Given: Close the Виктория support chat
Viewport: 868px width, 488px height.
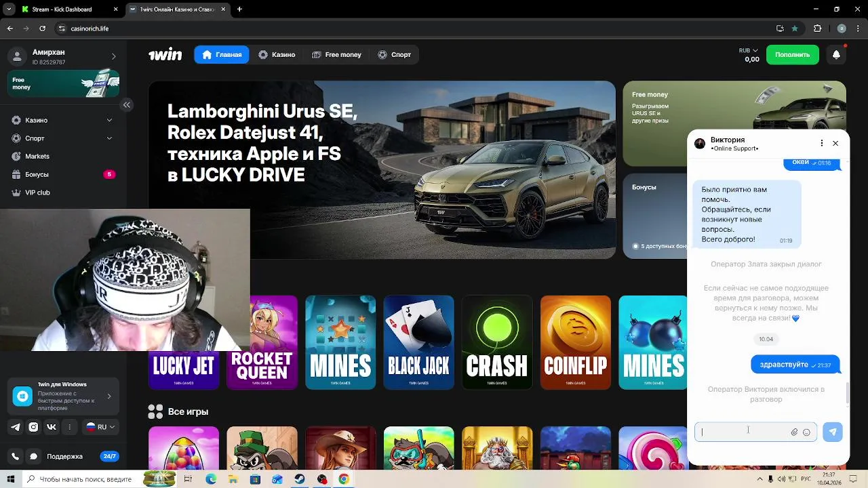Looking at the screenshot, I should pyautogui.click(x=835, y=143).
